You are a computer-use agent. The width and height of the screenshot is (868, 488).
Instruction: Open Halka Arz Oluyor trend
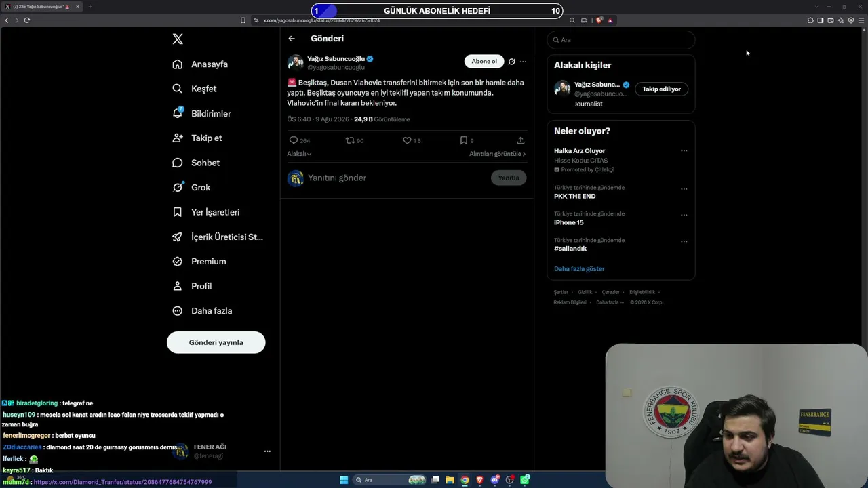tap(580, 151)
